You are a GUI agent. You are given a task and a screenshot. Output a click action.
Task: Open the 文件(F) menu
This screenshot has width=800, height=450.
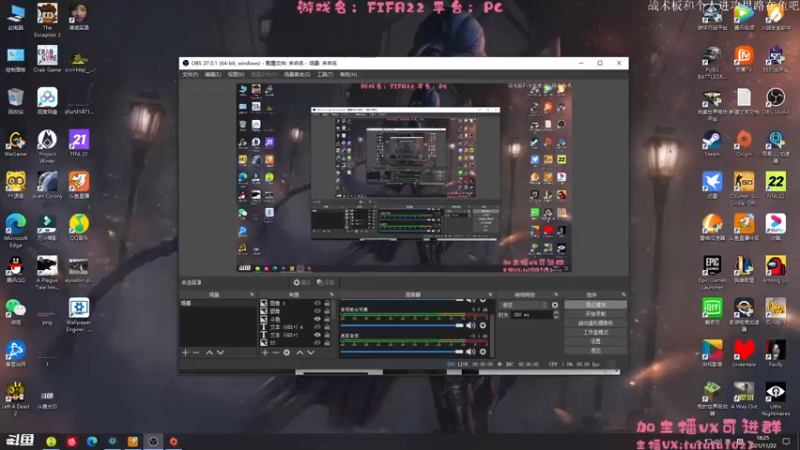click(190, 74)
